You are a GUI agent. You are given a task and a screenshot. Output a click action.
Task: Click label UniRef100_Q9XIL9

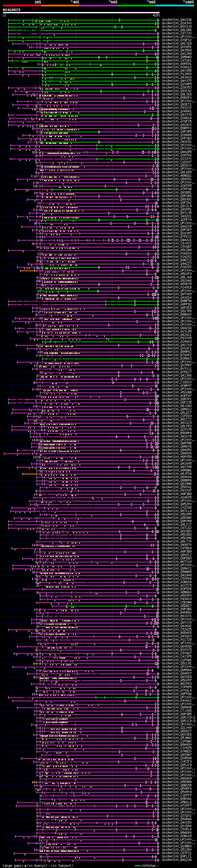(x=177, y=206)
